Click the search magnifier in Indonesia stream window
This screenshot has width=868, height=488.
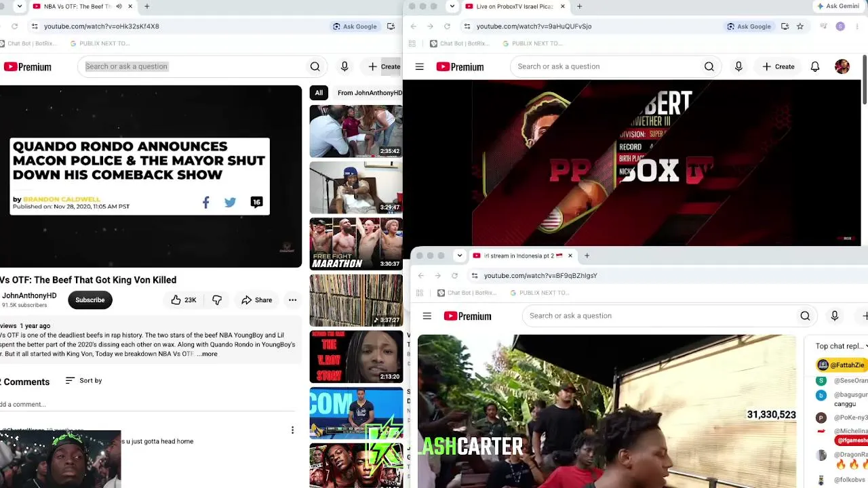pyautogui.click(x=805, y=316)
